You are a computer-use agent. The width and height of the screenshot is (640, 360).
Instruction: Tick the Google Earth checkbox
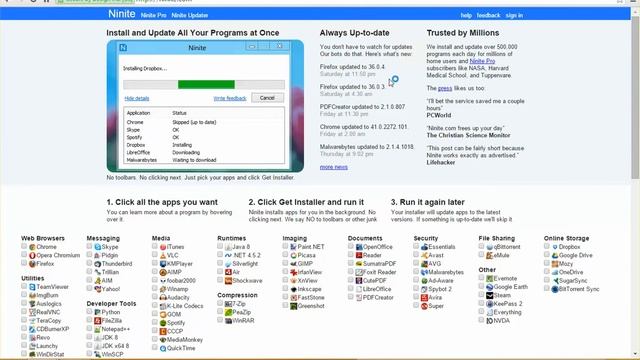pos(481,286)
